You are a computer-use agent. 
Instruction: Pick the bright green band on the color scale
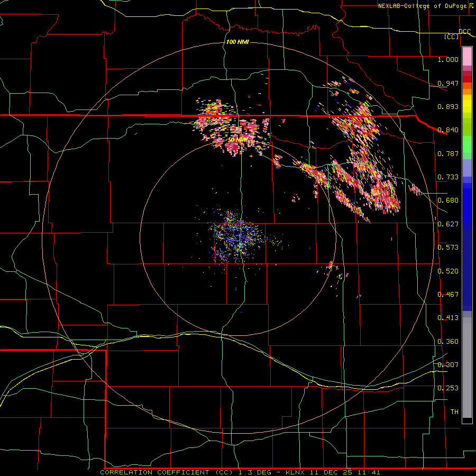click(467, 144)
